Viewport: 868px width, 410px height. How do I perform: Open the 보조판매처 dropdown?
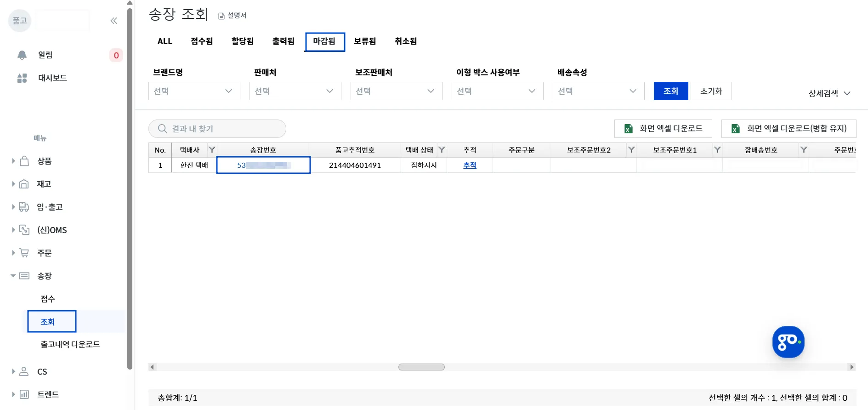(397, 91)
